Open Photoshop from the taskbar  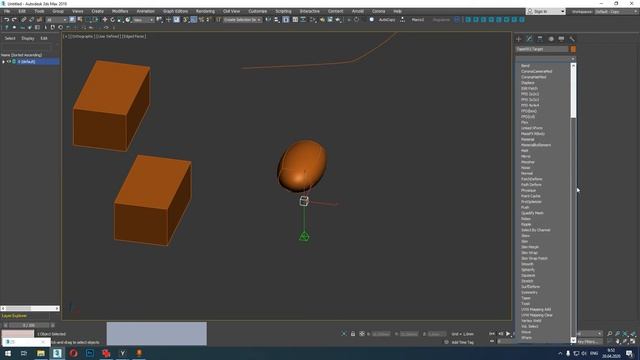tap(90, 353)
